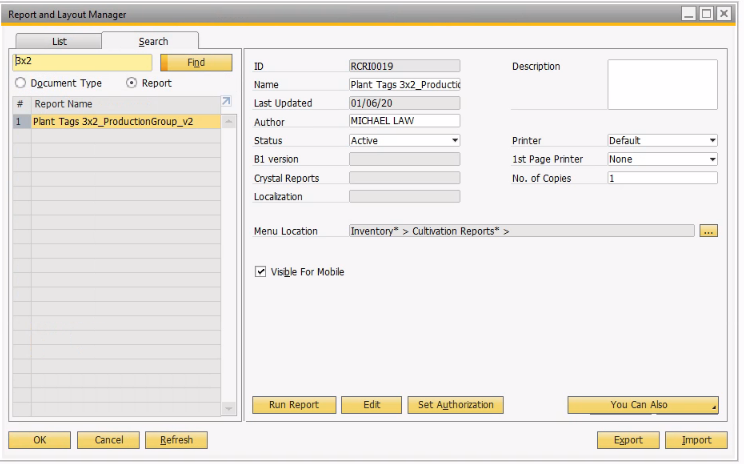
Task: Open the Menu Location browse ellipsis button
Action: (708, 231)
